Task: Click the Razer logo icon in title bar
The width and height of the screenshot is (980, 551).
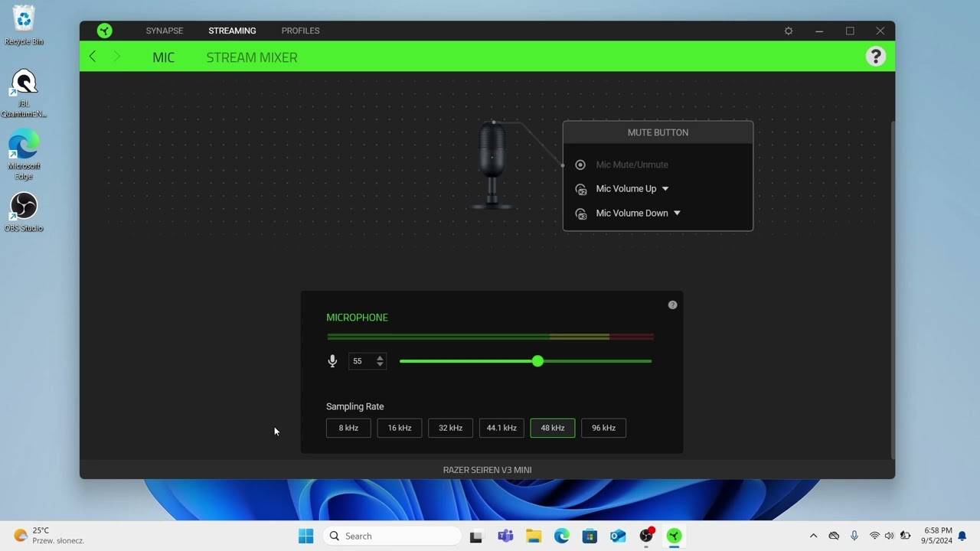Action: (x=105, y=31)
